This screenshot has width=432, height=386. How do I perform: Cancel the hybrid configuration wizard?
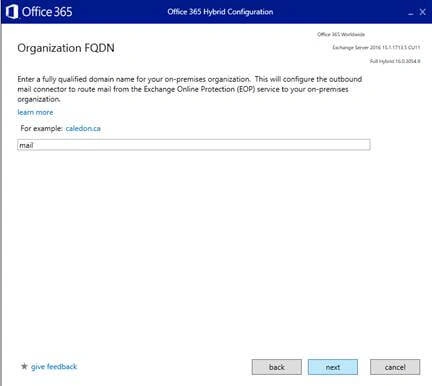395,367
